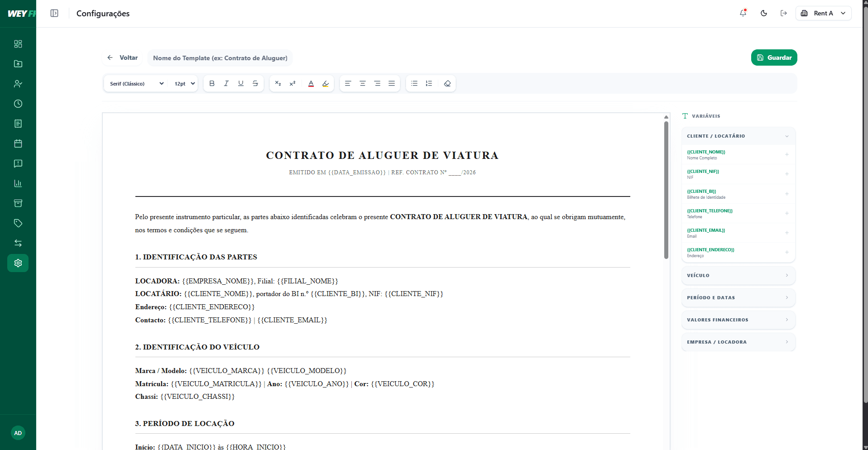Align text to the right
868x450 pixels.
click(x=377, y=83)
